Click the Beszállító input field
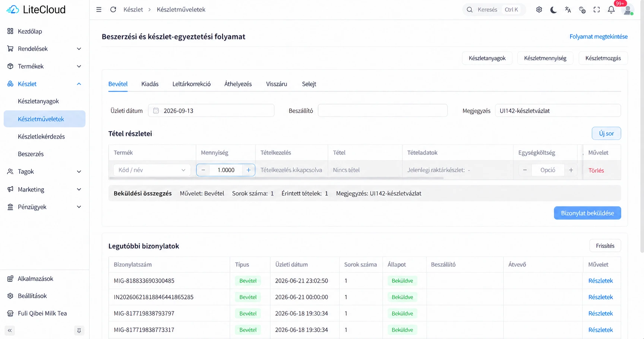 click(382, 111)
